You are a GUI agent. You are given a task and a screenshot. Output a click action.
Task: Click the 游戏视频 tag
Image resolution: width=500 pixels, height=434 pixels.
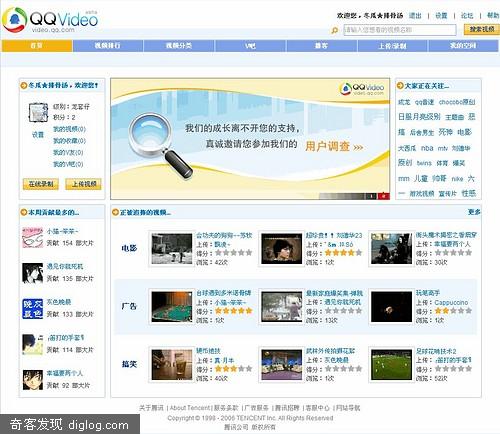422,193
